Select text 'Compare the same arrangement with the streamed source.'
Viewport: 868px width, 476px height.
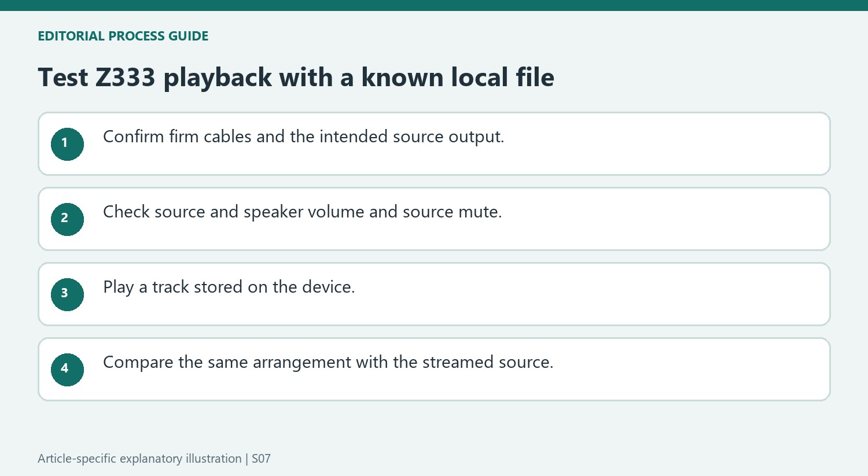pyautogui.click(x=328, y=363)
